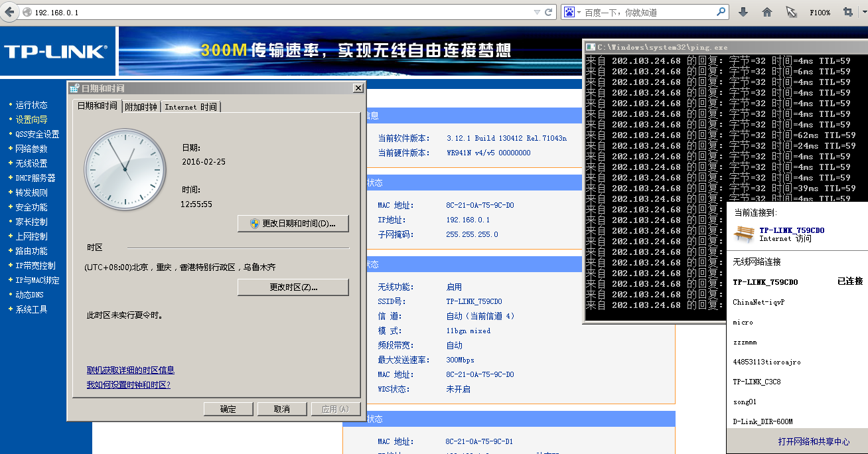This screenshot has width=868, height=454.
Task: Click subnet mask 255.255.255.0 value
Action: click(x=472, y=234)
